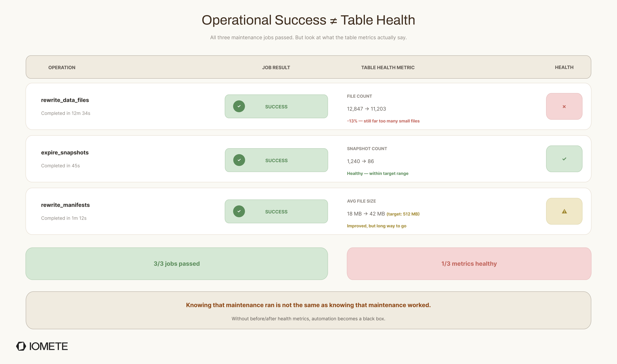Click the green check icon for rewrite_manifests
This screenshot has height=364, width=617.
(x=239, y=211)
